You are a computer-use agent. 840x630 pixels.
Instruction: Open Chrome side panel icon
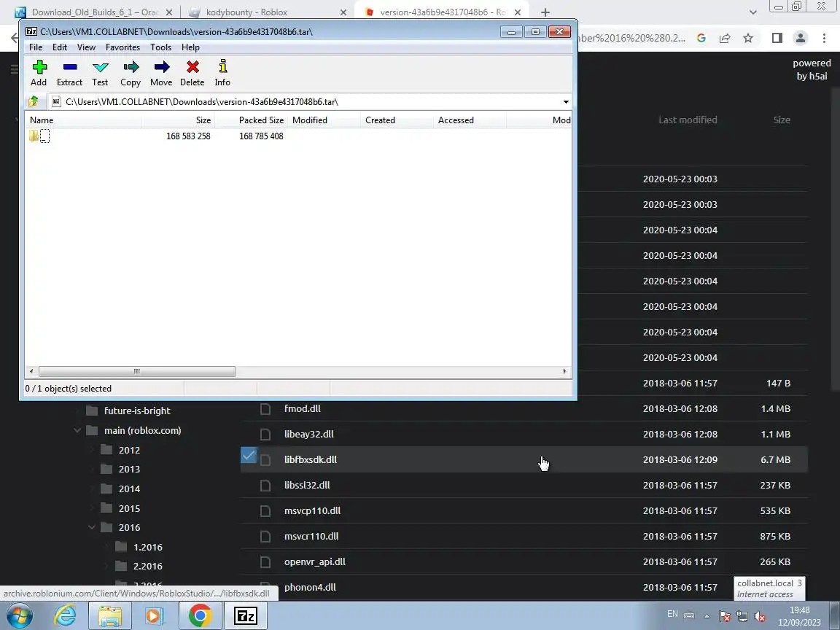777,38
